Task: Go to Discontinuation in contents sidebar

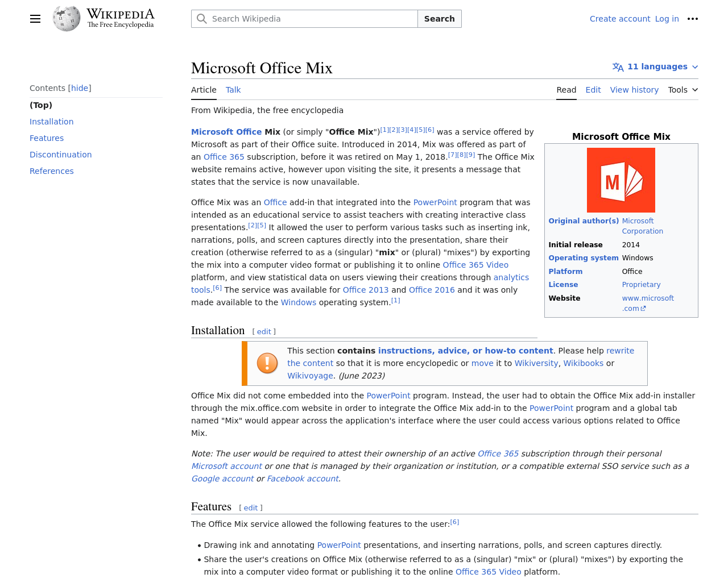Action: (60, 155)
